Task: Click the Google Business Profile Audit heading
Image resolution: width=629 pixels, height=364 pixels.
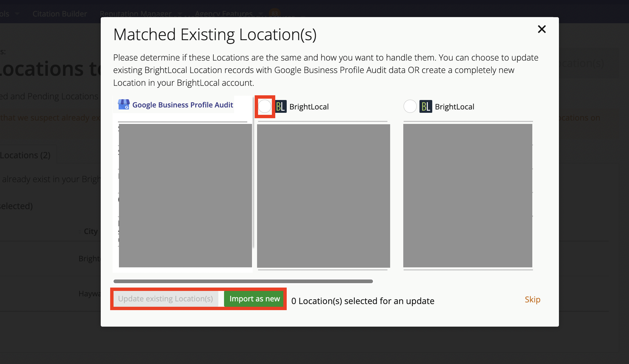Action: 183,105
